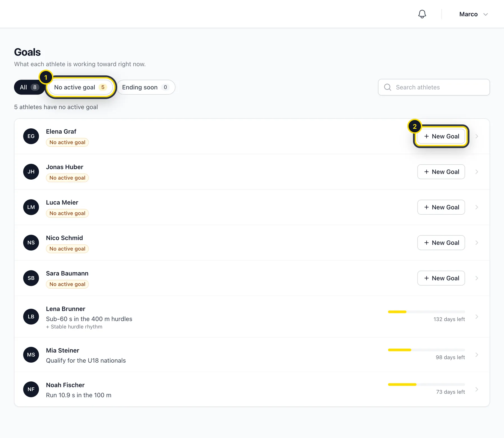Select the Ending soon filter

146,87
